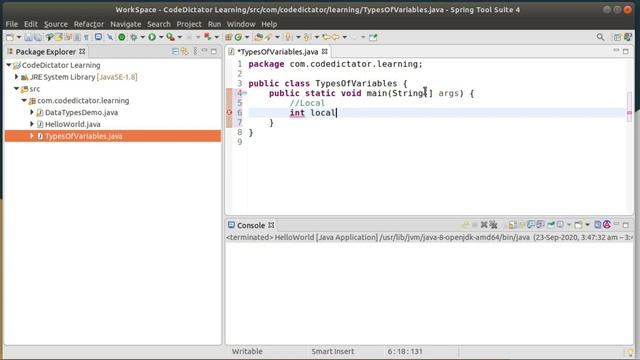
Task: Open Package Explorer view menu
Action: [x=195, y=51]
